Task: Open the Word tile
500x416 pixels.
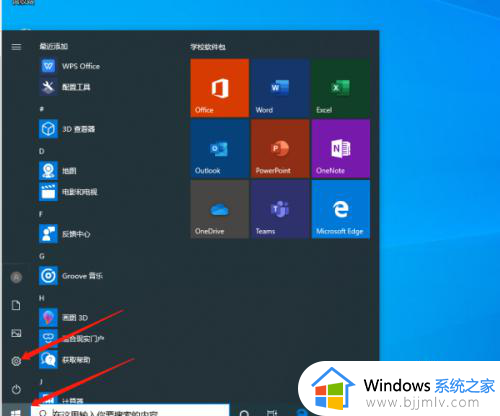Action: [x=280, y=88]
